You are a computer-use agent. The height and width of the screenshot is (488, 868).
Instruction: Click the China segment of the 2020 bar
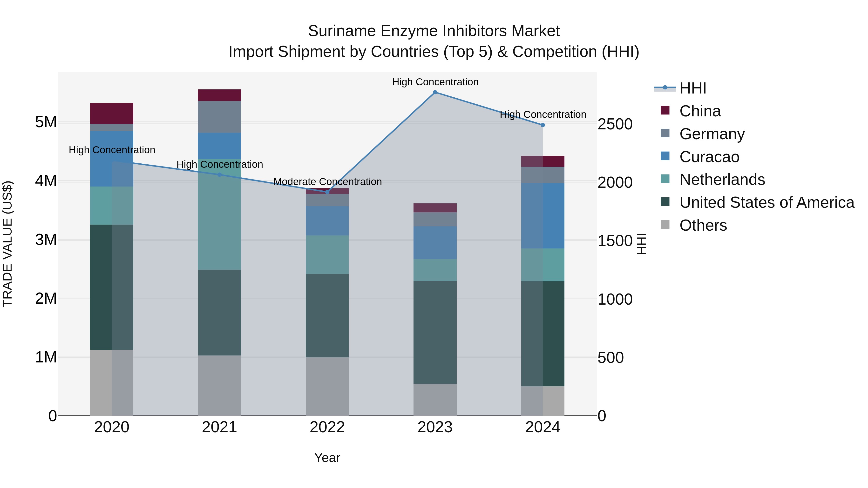[112, 114]
